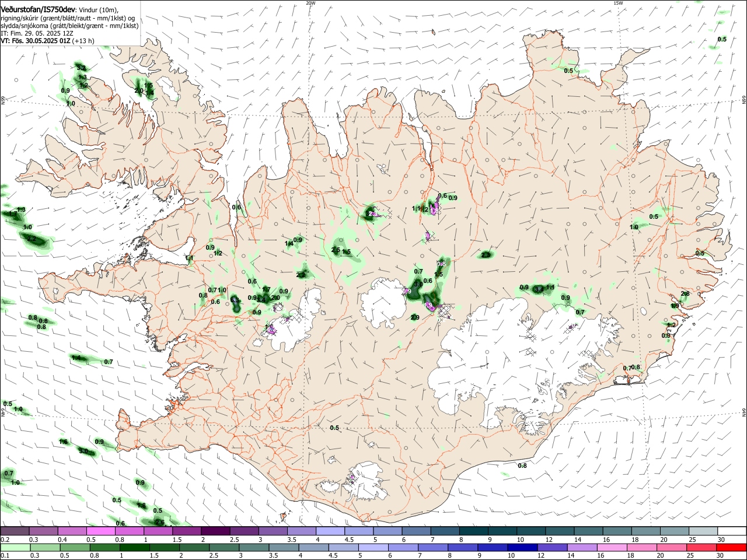Click the 15W longitude label
Image resolution: width=747 pixels, height=560 pixels.
(x=618, y=3)
